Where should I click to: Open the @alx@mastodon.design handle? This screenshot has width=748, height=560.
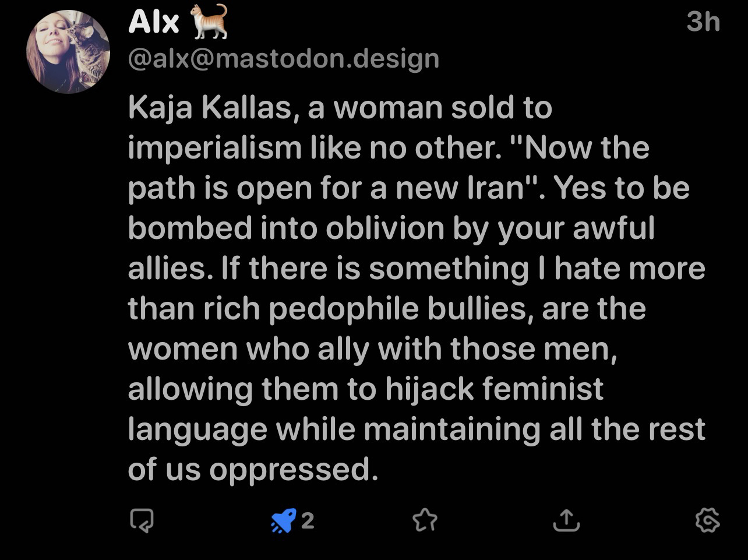pos(283,58)
